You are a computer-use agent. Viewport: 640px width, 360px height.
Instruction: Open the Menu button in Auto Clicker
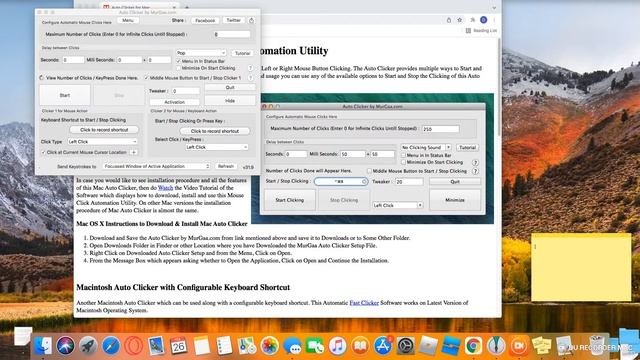tap(128, 20)
